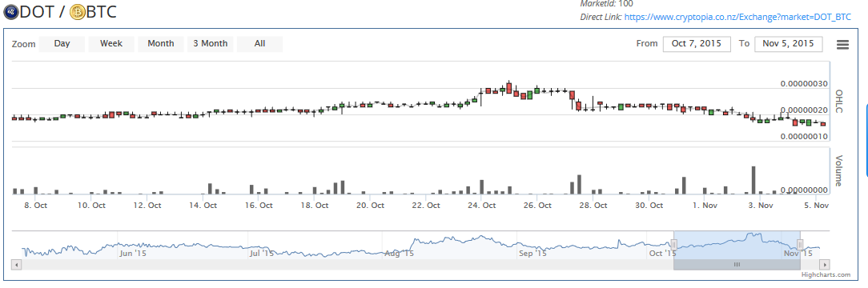Click the highlighted navigator selection region
Viewport: 868px width, 288px height.
point(737,244)
